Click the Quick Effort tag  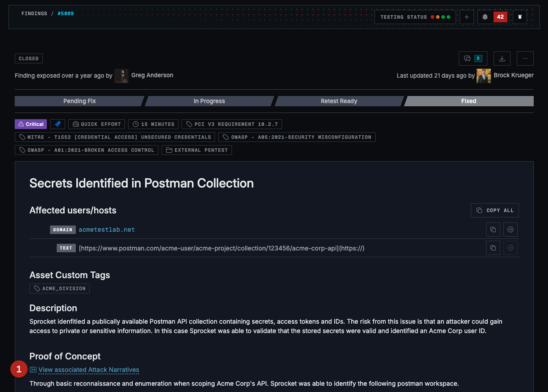pos(97,124)
